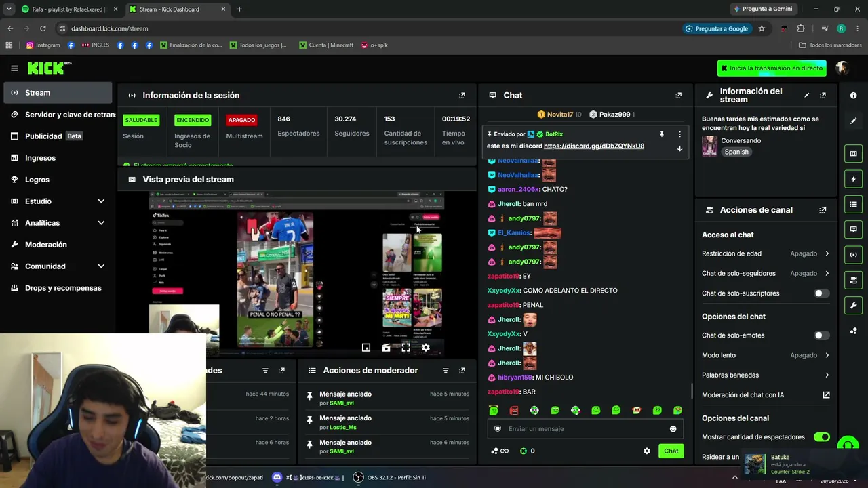This screenshot has height=488, width=868.
Task: Open the discord.gg link in pinned message
Action: 594,146
